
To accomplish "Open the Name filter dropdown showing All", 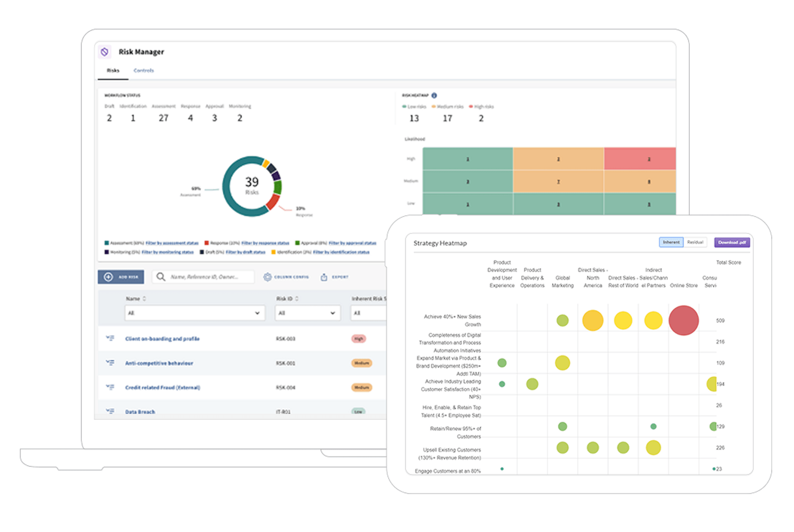I will click(195, 313).
